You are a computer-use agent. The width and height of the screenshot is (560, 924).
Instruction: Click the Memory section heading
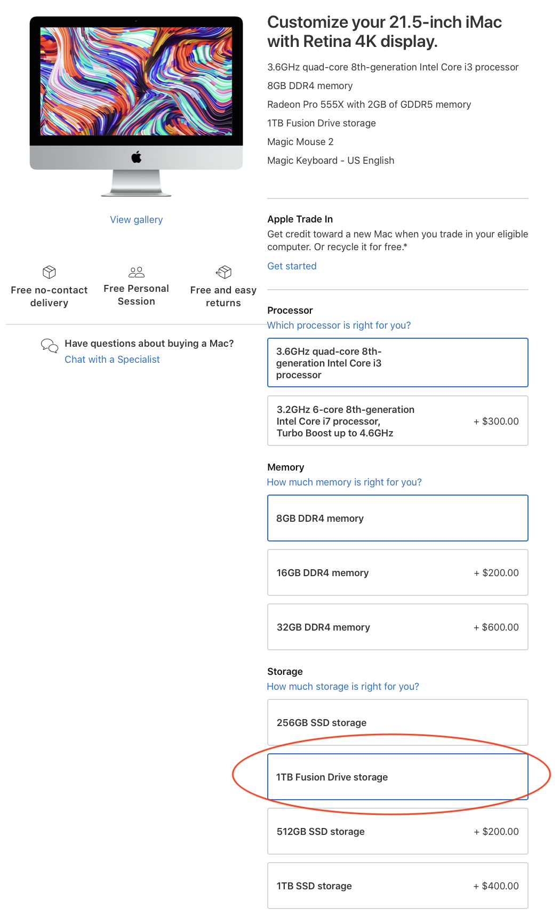click(x=286, y=467)
